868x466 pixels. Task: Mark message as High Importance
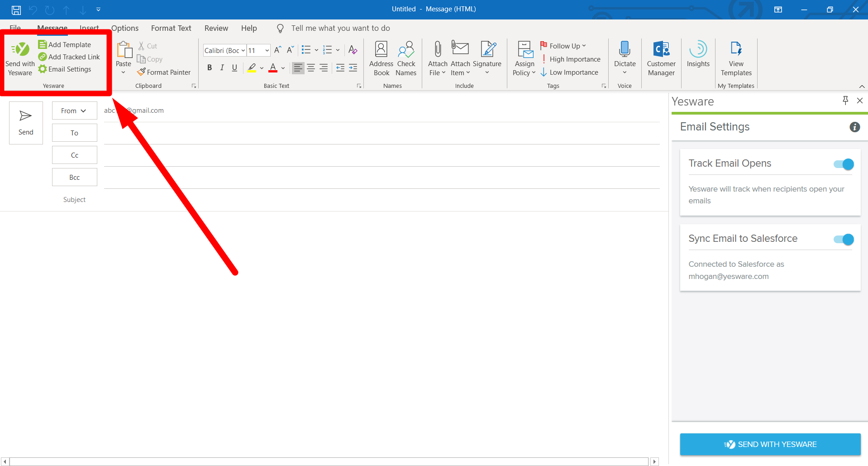click(x=570, y=59)
